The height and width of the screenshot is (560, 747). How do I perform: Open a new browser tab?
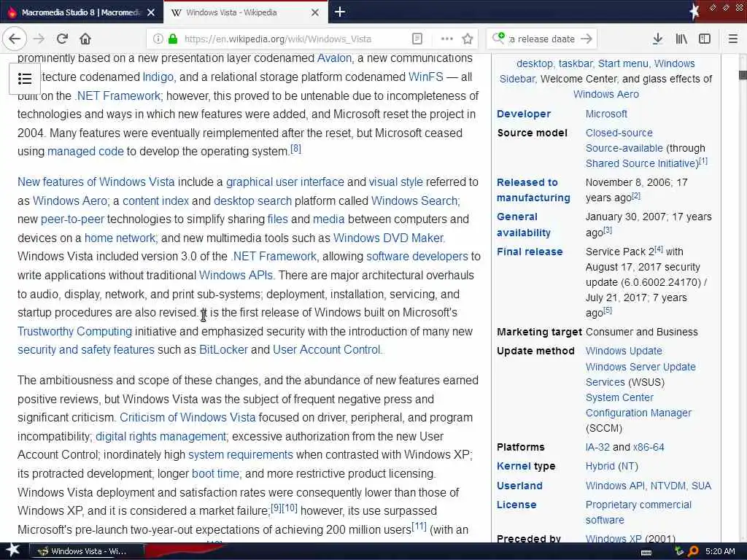coord(340,12)
